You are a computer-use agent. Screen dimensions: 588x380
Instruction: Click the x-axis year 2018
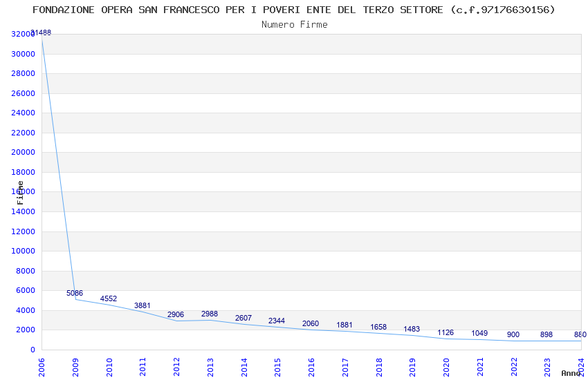point(379,368)
